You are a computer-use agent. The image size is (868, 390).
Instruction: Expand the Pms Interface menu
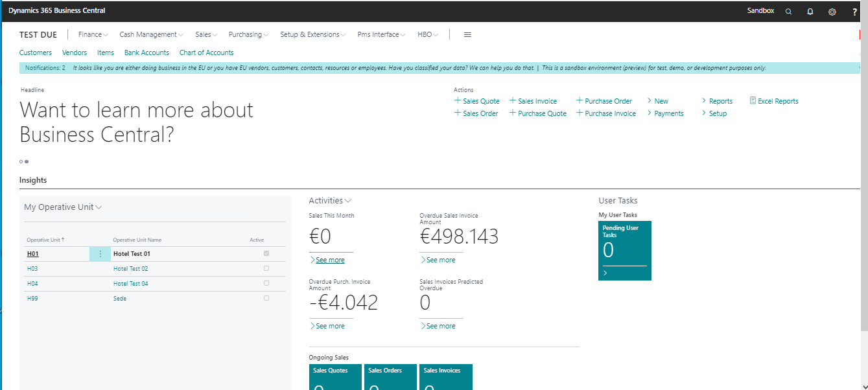pos(382,35)
